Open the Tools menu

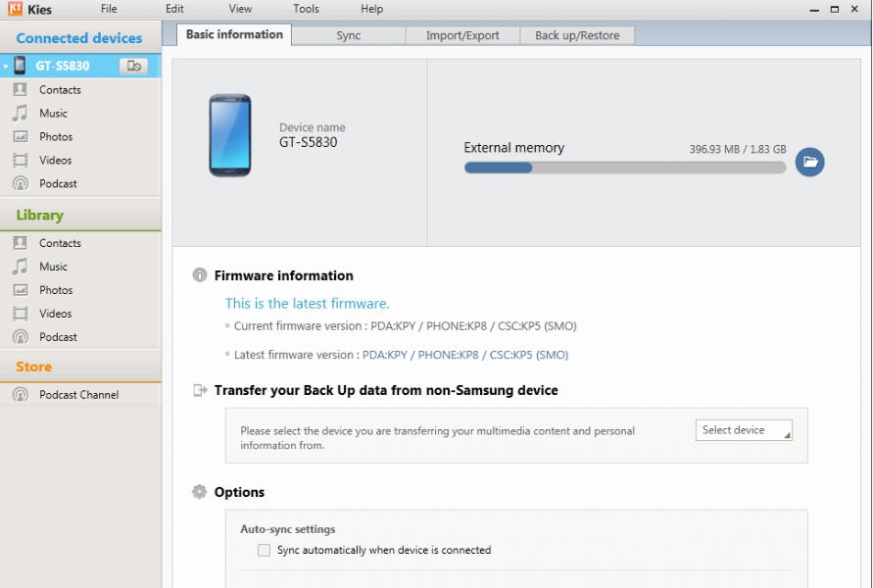pos(306,9)
